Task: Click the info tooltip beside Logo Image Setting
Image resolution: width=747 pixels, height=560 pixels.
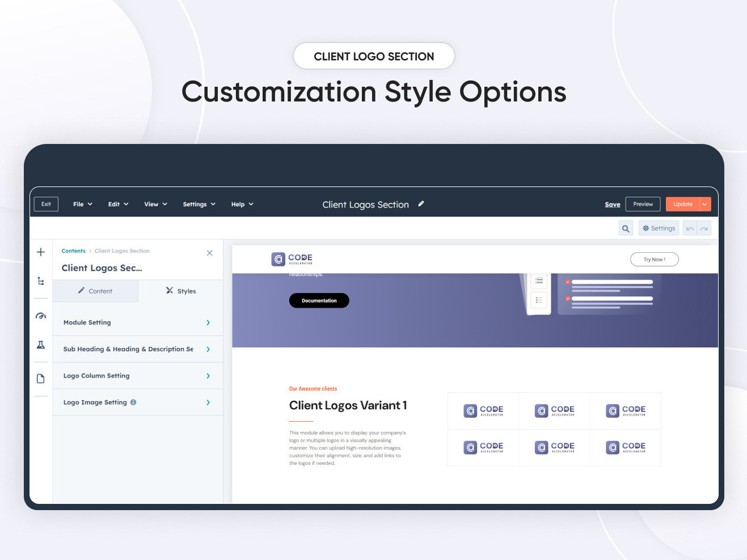Action: [x=133, y=402]
